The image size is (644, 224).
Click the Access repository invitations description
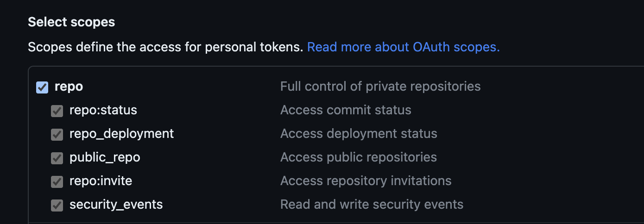366,180
